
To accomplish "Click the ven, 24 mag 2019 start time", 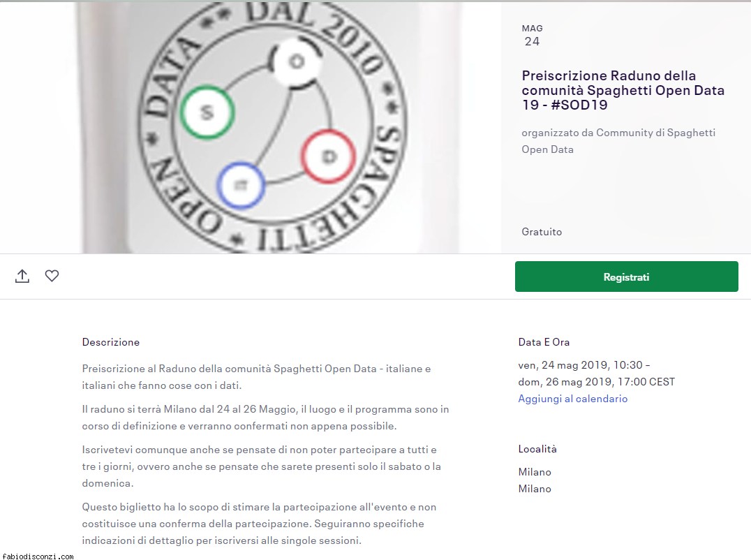I will point(584,365).
